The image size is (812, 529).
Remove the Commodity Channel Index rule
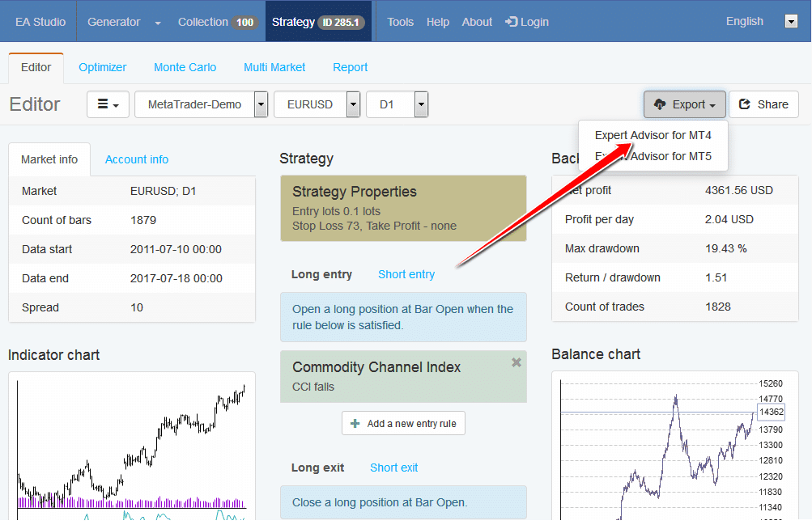coord(517,363)
